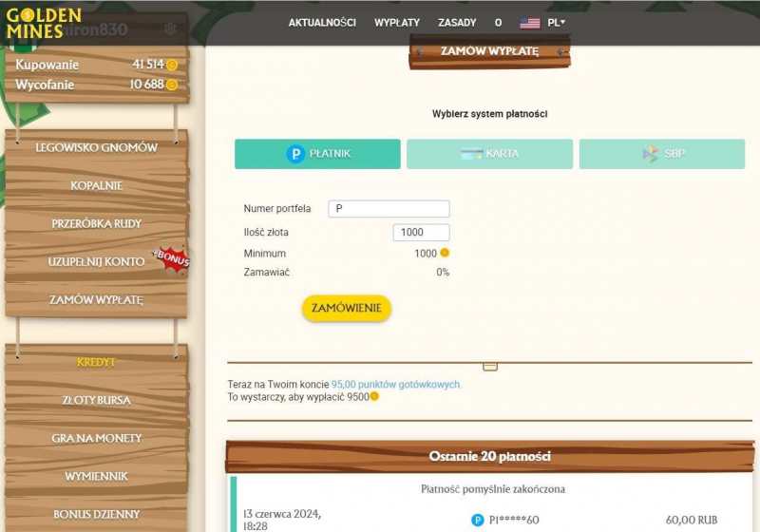This screenshot has width=760, height=532.
Task: Open Legowisko Gnomów from the sidebar
Action: tap(96, 148)
